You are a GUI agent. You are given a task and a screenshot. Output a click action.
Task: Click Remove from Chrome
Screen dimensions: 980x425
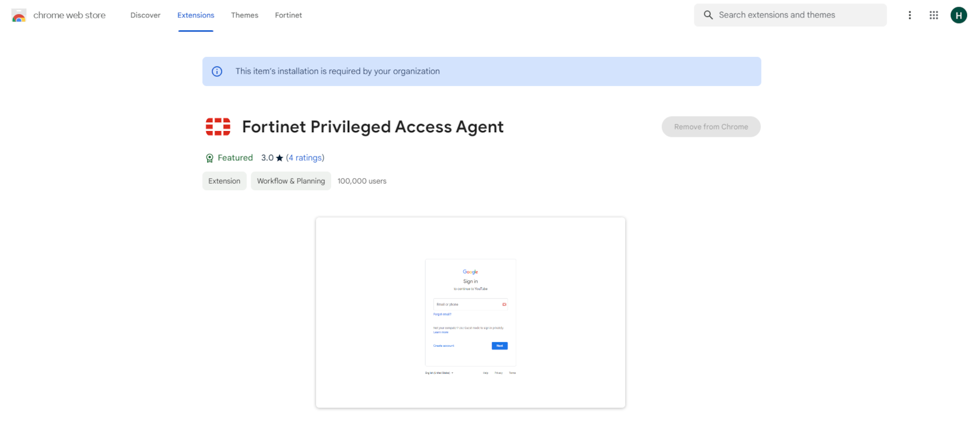[711, 127]
